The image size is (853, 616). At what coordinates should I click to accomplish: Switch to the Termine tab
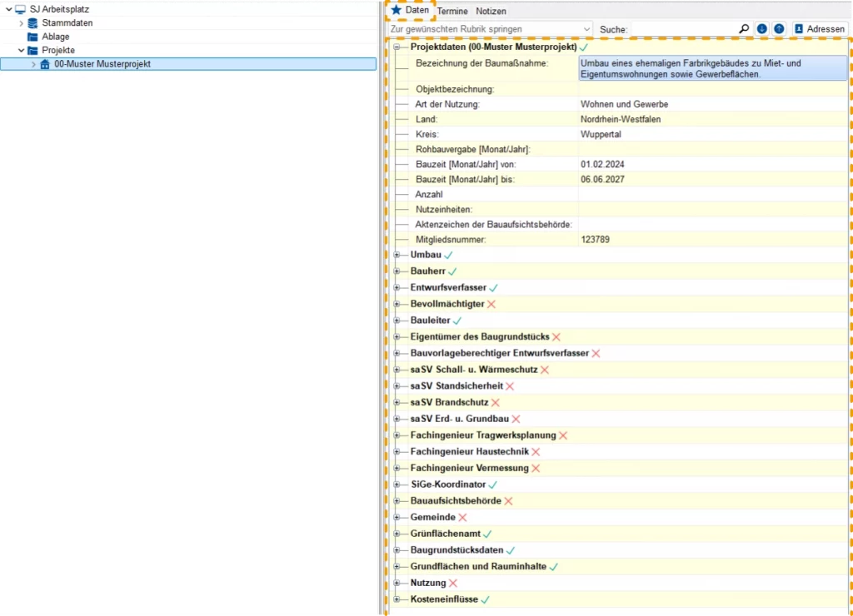point(452,12)
